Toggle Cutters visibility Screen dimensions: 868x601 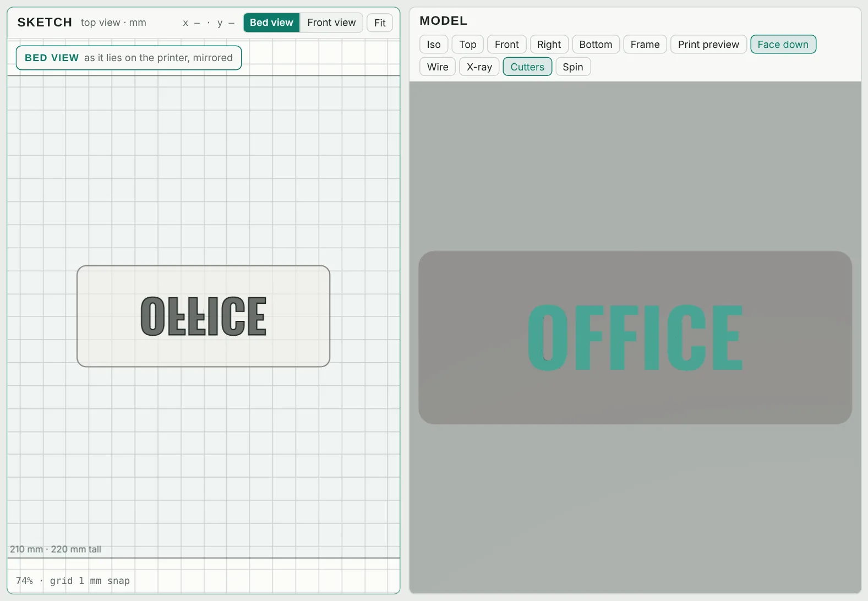[527, 67]
